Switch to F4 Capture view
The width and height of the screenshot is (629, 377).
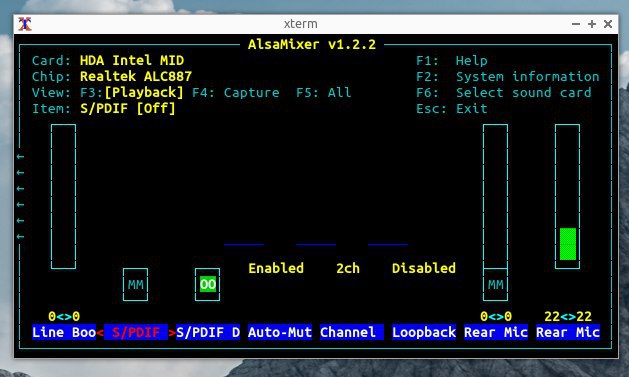coord(235,93)
